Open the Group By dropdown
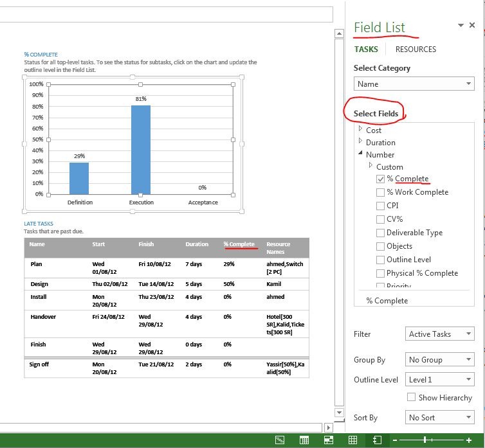This screenshot has width=485, height=448. tap(439, 359)
